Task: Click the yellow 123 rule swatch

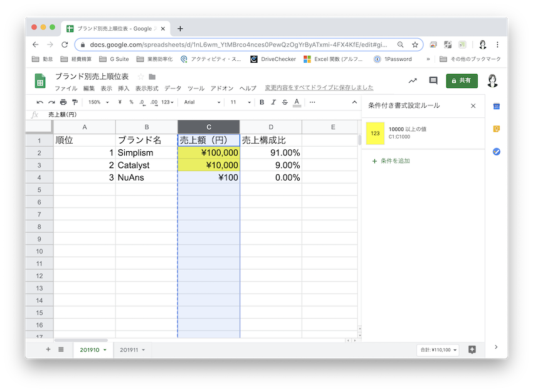Action: pyautogui.click(x=375, y=133)
